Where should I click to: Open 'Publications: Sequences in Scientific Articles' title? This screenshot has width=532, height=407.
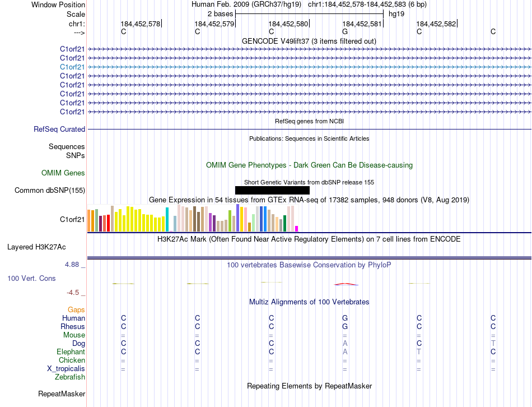pos(309,138)
